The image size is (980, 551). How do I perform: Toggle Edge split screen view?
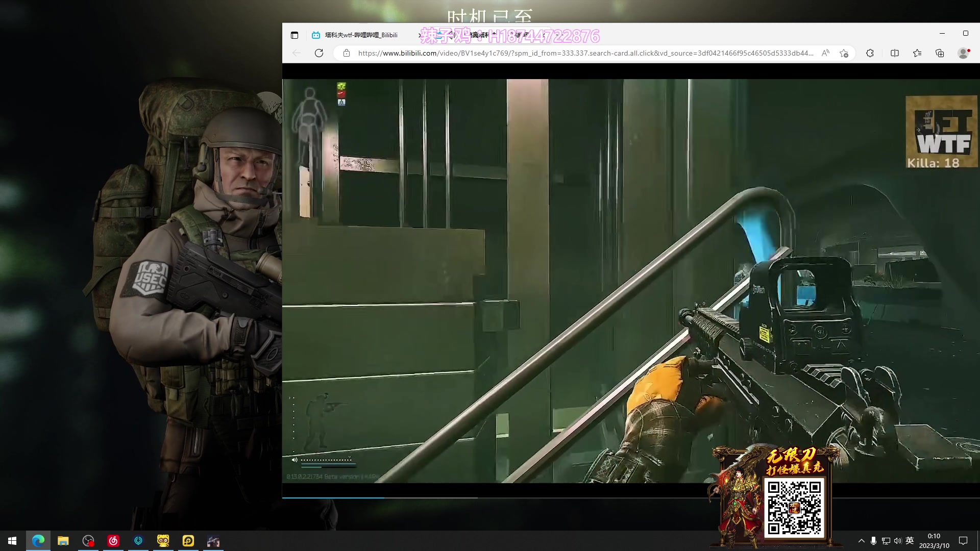(895, 53)
